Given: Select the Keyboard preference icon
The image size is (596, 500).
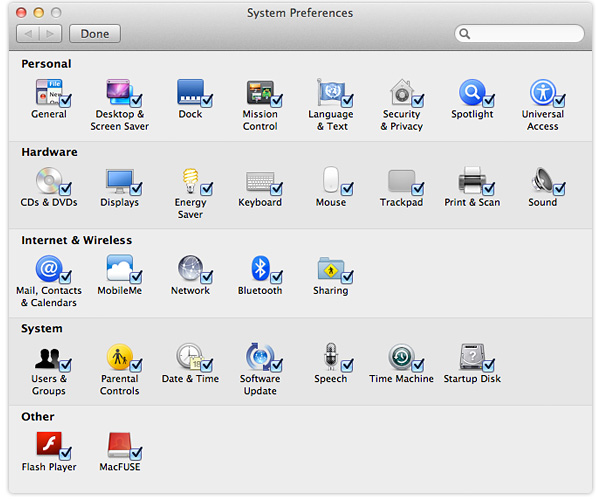Looking at the screenshot, I should pyautogui.click(x=260, y=181).
